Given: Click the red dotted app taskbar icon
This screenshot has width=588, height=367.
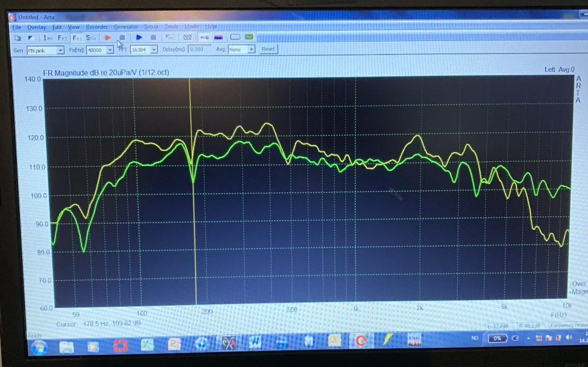Looking at the screenshot, I should pyautogui.click(x=121, y=345).
